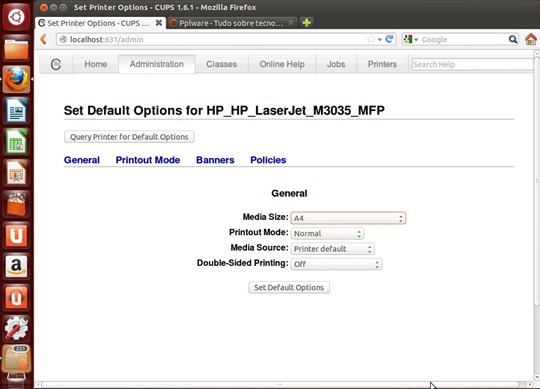Open the Amazon launcher icon
Screen dimensions: 540x389
[x=16, y=266]
